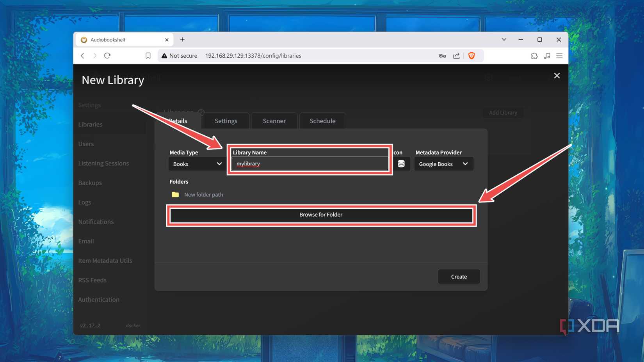Click the Not secure warning
The height and width of the screenshot is (362, 644).
(179, 56)
